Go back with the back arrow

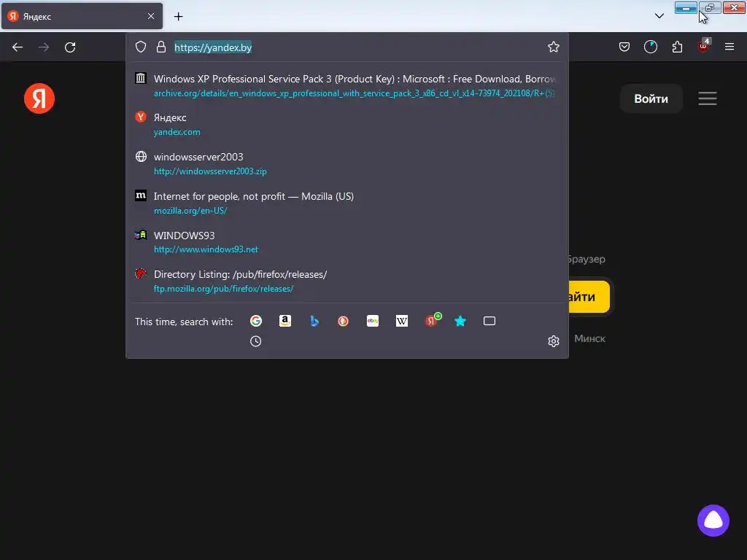pyautogui.click(x=18, y=47)
